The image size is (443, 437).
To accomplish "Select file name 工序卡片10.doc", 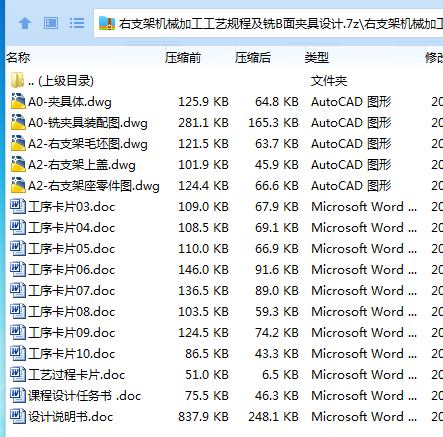I will [72, 354].
